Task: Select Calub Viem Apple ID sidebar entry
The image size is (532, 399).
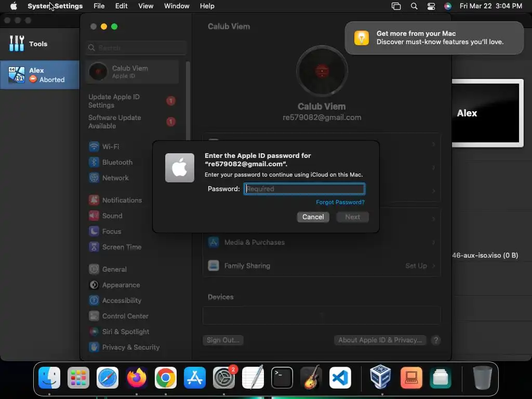Action: point(132,72)
